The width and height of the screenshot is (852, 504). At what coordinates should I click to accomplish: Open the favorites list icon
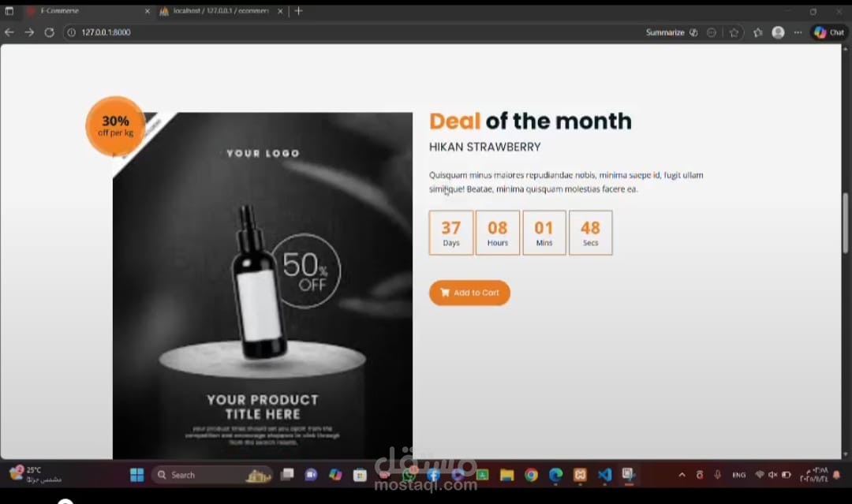(x=758, y=32)
